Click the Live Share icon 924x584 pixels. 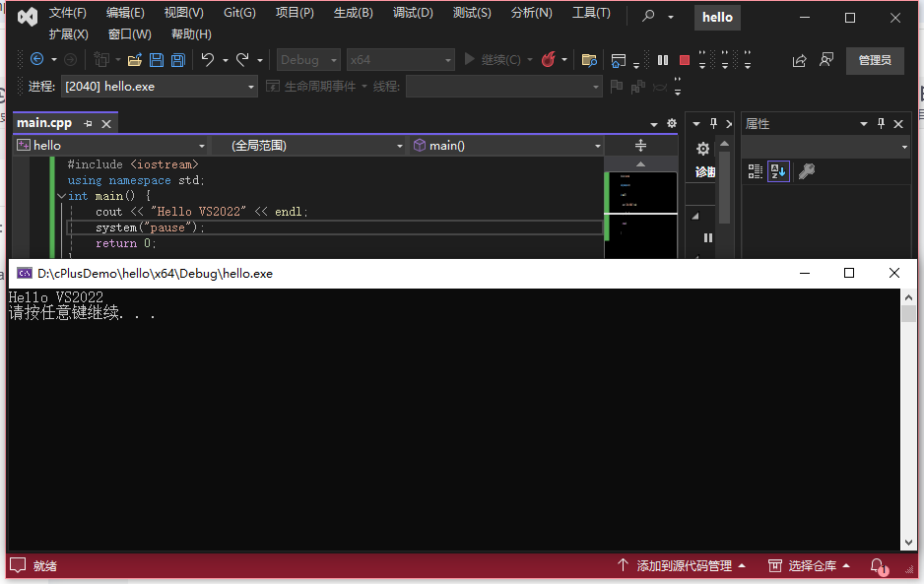799,60
